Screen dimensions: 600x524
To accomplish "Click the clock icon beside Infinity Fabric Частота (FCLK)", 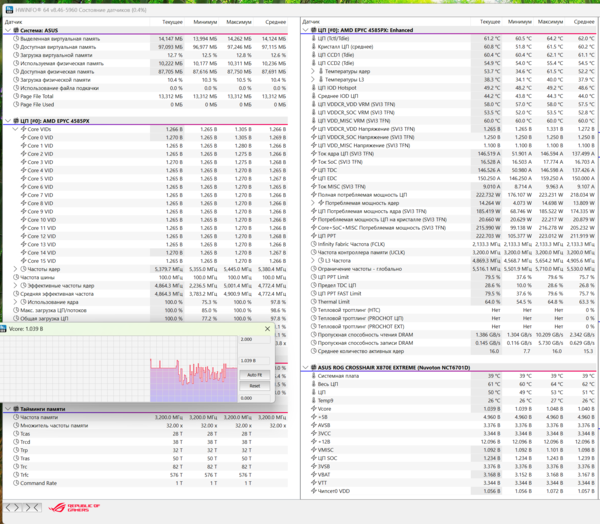I will pos(313,244).
